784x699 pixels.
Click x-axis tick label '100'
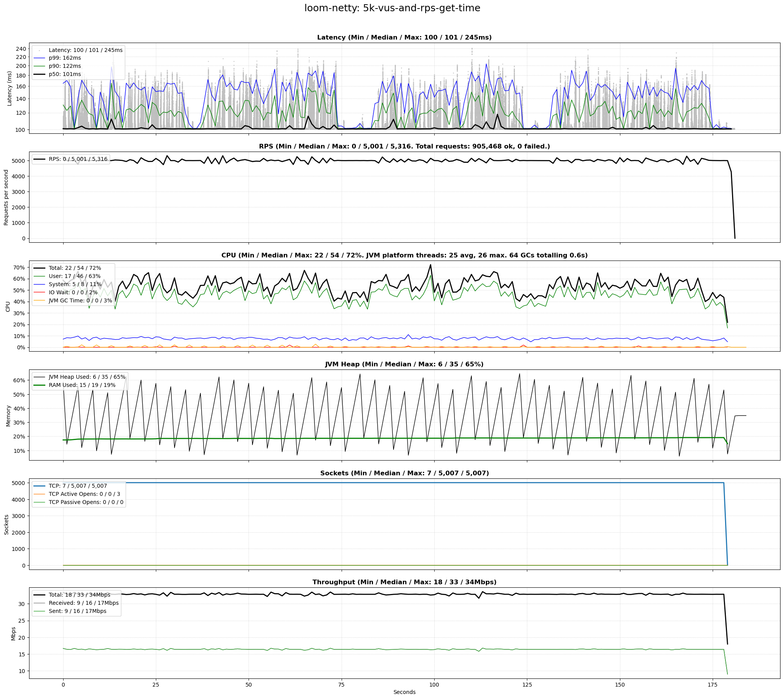coord(434,685)
